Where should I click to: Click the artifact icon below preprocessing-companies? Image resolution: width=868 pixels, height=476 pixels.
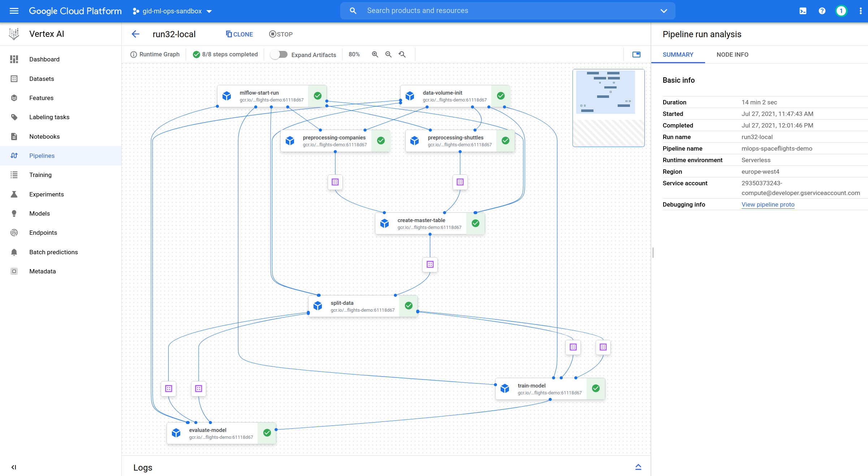(x=335, y=182)
